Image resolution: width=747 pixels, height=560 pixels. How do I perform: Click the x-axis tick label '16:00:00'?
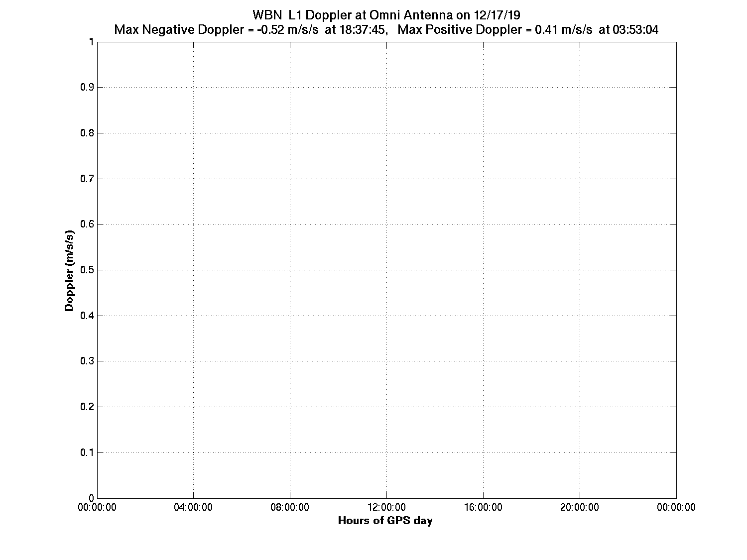[x=484, y=507]
